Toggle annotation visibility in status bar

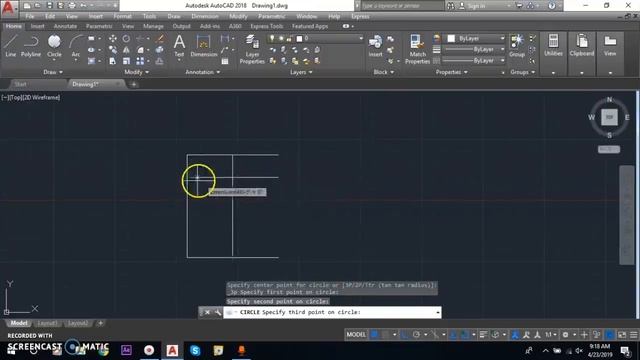(515, 335)
